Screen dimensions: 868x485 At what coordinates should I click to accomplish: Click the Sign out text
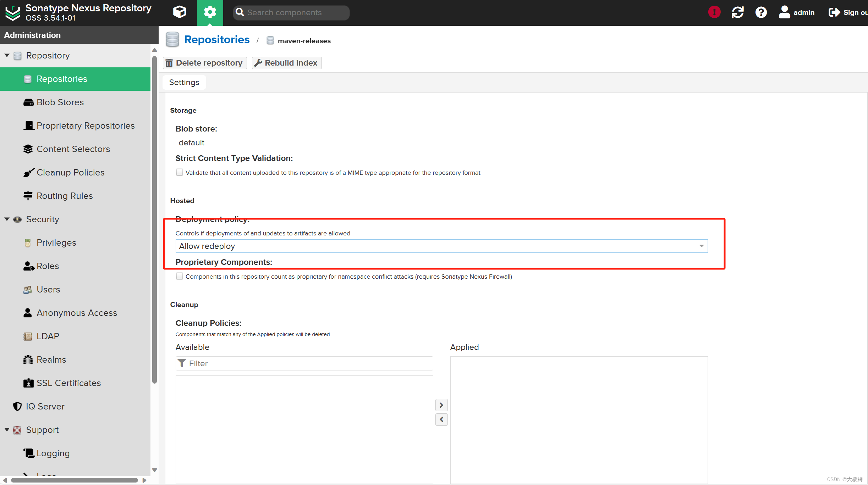click(x=856, y=12)
